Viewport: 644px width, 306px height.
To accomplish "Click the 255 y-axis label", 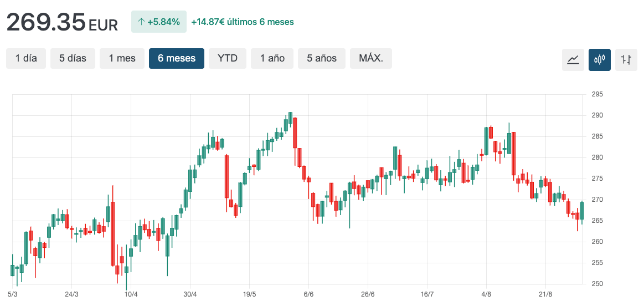I will click(597, 262).
